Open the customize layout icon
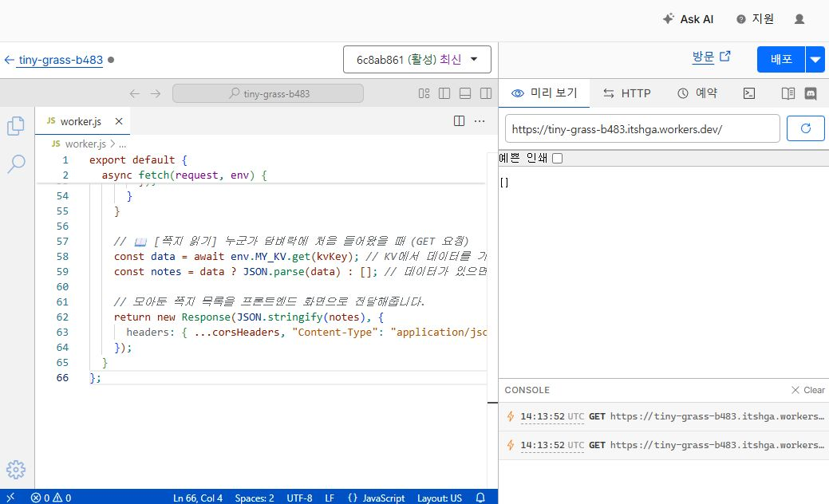Image resolution: width=829 pixels, height=504 pixels. 424,93
